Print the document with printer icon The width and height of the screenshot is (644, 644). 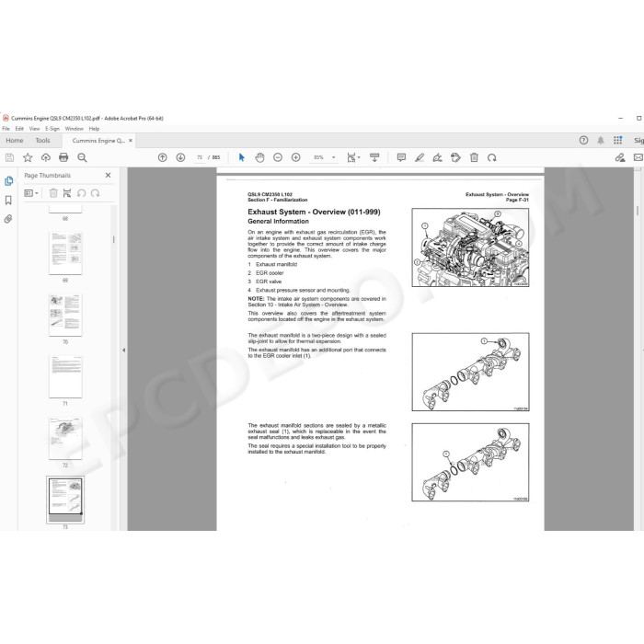(x=63, y=157)
